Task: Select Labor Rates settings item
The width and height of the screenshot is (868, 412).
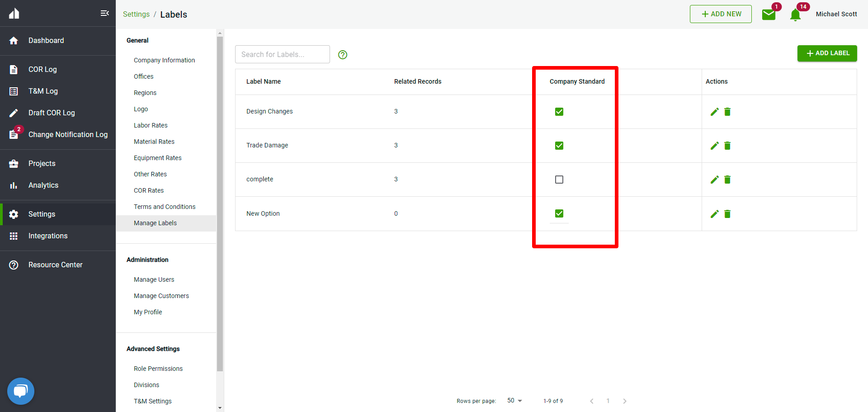Action: click(151, 125)
